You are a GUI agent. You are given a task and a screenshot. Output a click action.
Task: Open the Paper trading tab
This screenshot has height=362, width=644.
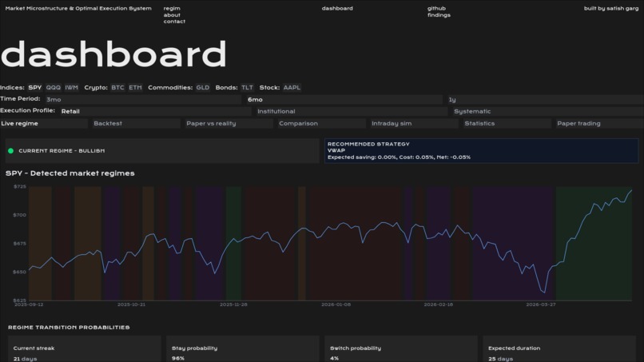599,123
